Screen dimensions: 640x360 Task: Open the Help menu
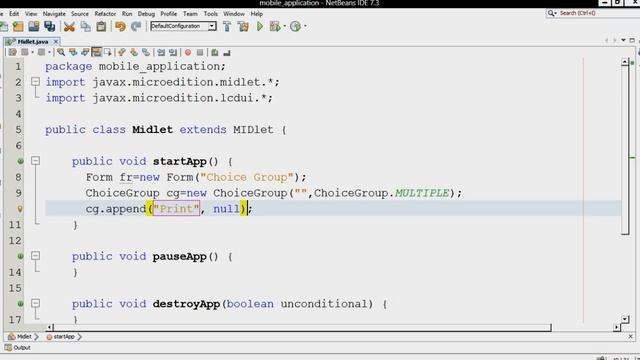point(257,14)
